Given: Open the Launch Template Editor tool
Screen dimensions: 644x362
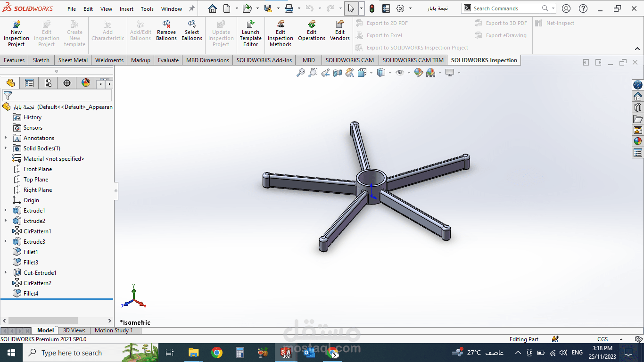Looking at the screenshot, I should (250, 34).
